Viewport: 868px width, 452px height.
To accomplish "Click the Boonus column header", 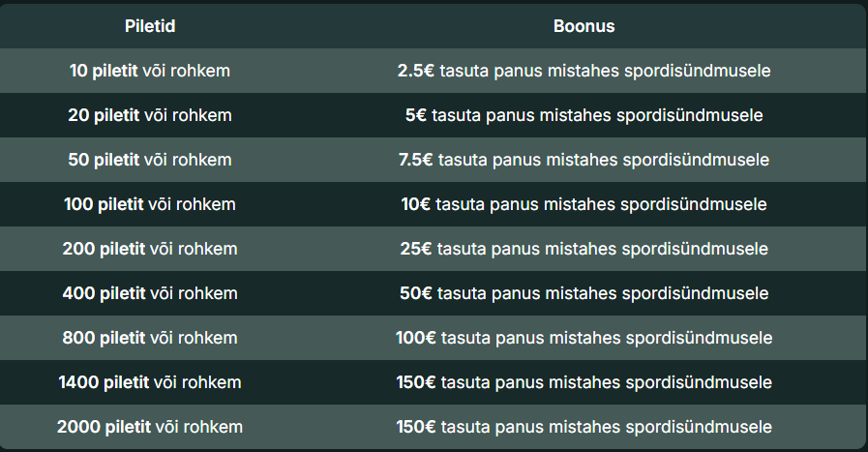I will tap(584, 26).
